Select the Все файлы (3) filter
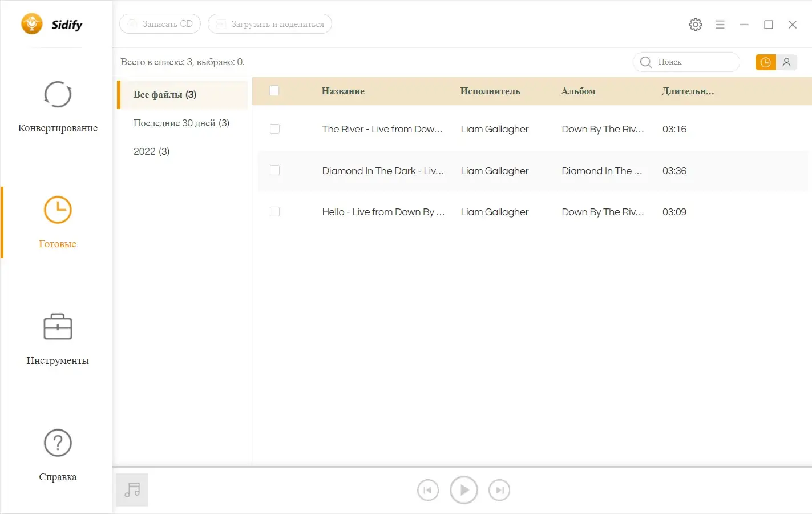Screen dimensions: 812x514 (183, 95)
